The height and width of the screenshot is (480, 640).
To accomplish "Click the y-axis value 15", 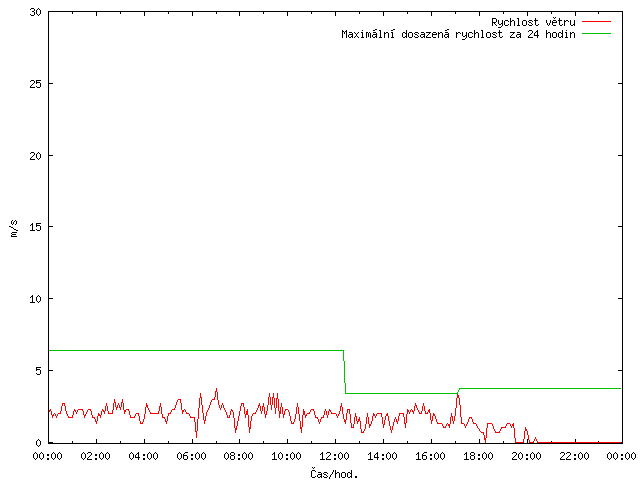I will point(36,227).
